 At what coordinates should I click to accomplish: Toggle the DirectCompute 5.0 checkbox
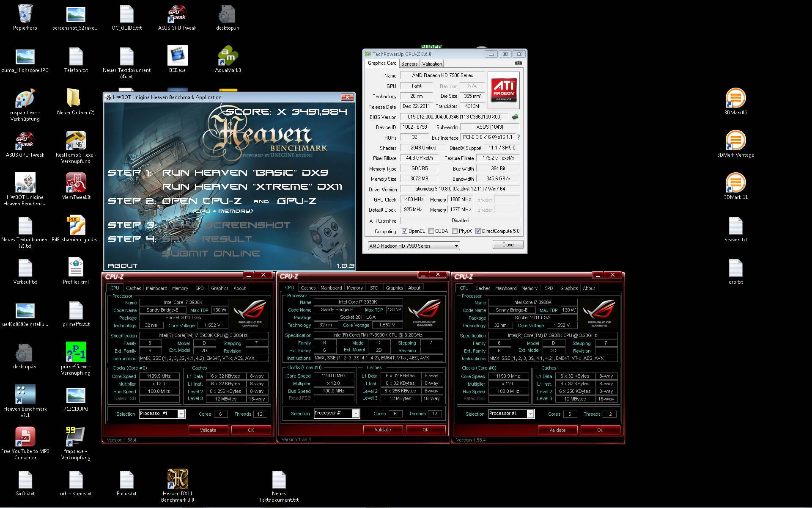click(478, 231)
